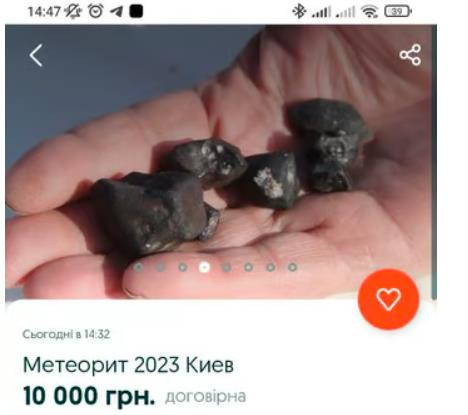Add listing to favorites with heart button
468x415 pixels.
388,299
